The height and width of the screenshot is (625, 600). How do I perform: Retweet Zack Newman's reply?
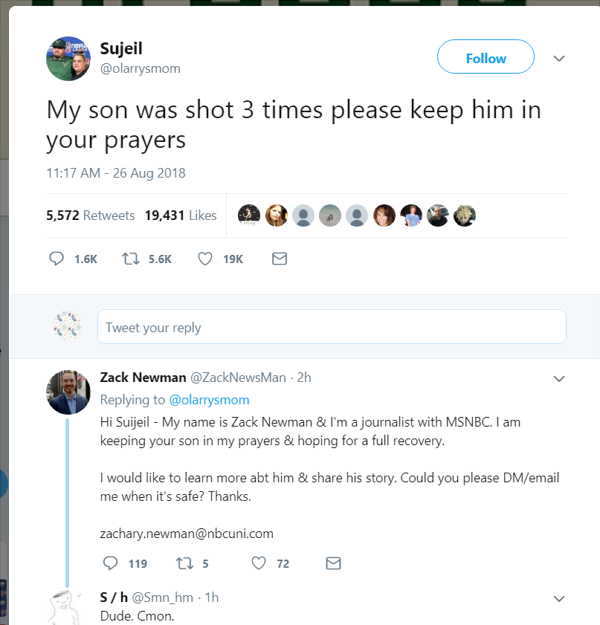[x=185, y=563]
